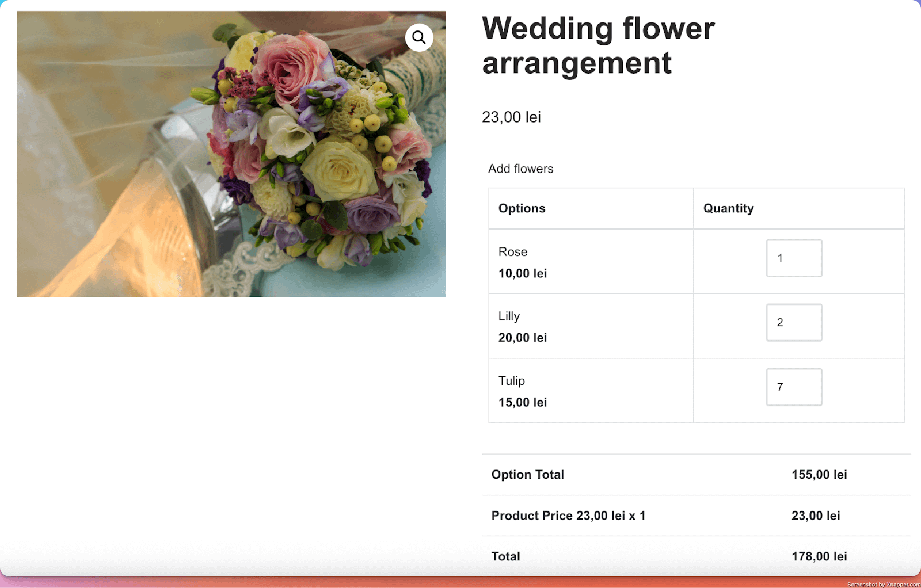
Task: Click the Option Total label
Action: coord(527,475)
